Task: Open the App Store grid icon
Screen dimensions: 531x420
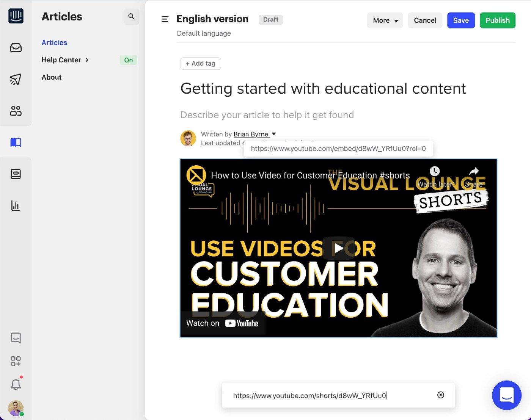Action: [16, 361]
